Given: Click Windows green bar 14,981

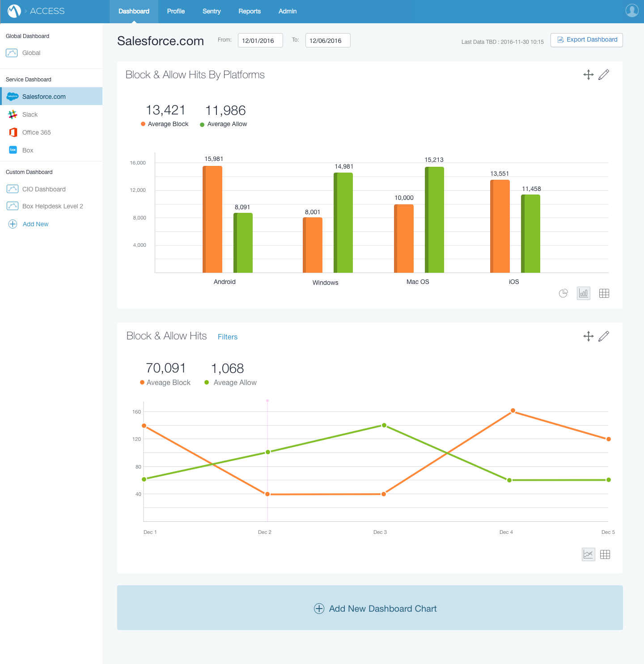Looking at the screenshot, I should tap(343, 223).
